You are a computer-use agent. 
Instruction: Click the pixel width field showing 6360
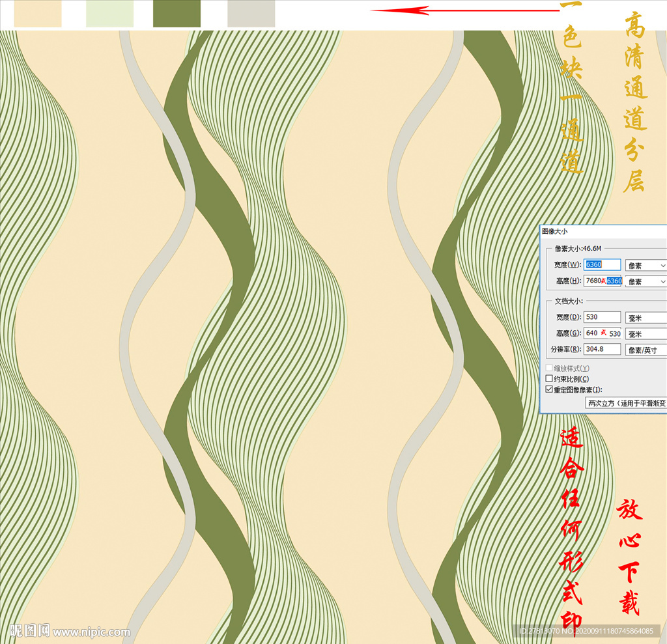(602, 264)
